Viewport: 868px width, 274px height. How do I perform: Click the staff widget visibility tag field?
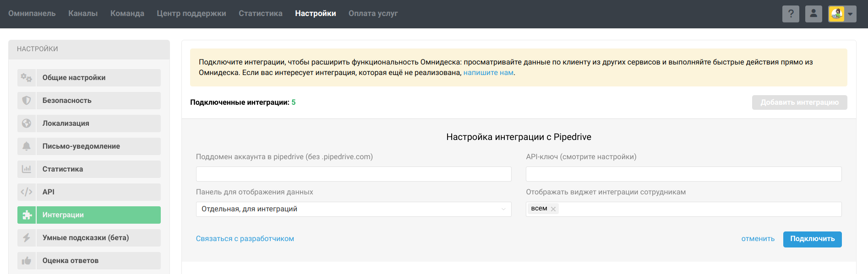(x=684, y=209)
